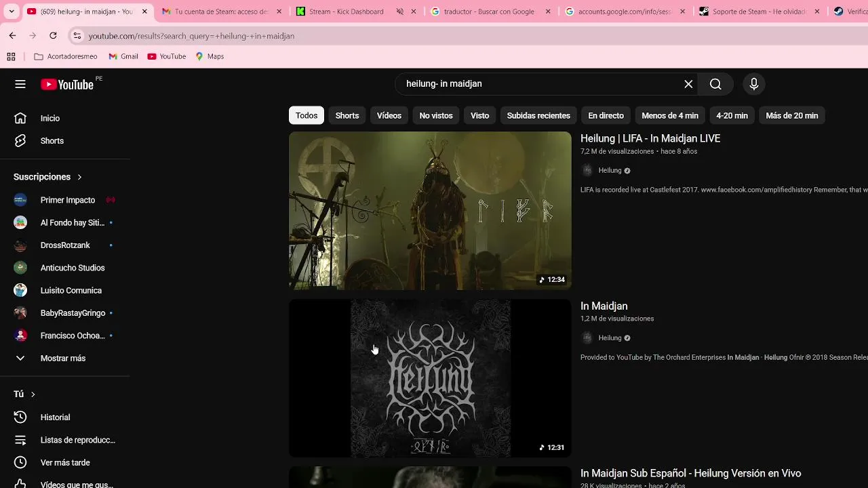Open Heilung LIFA In Maidjan LIVE title
Screen dimensions: 868x488
[650, 138]
